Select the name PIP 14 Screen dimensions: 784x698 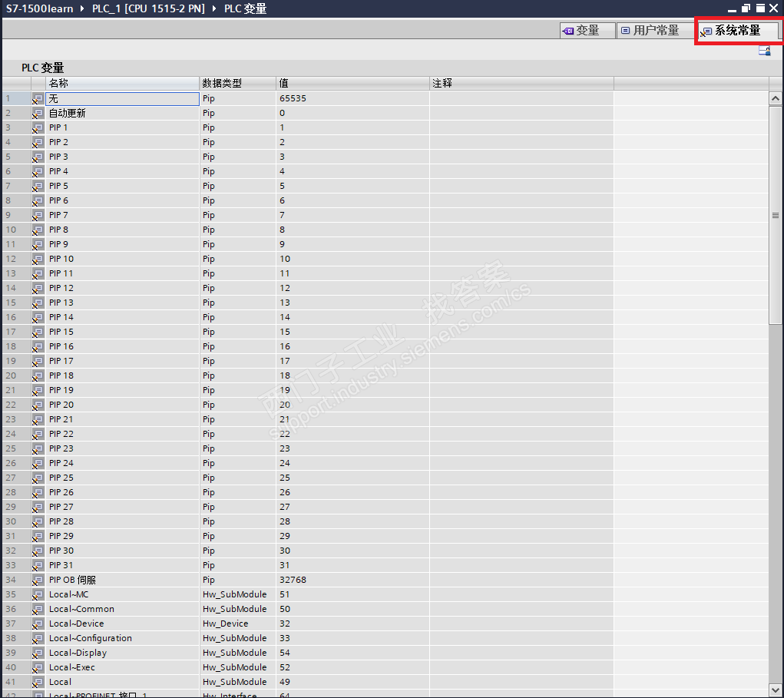(x=61, y=317)
